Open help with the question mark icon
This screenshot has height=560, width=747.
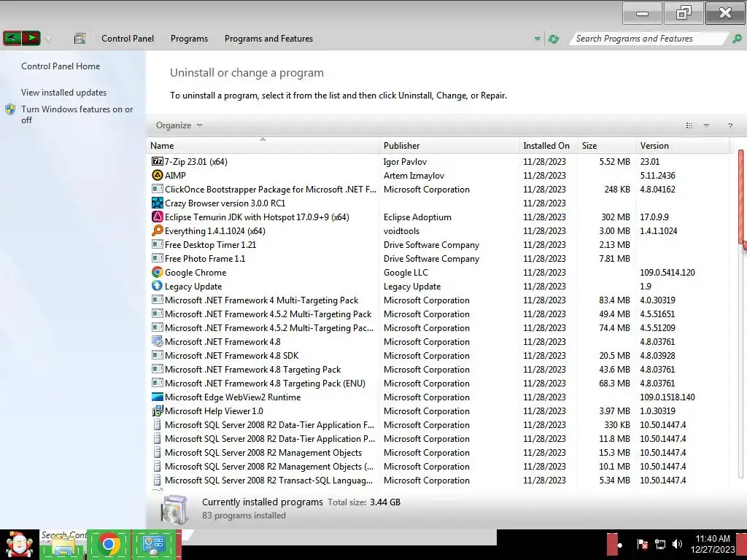[x=729, y=125]
